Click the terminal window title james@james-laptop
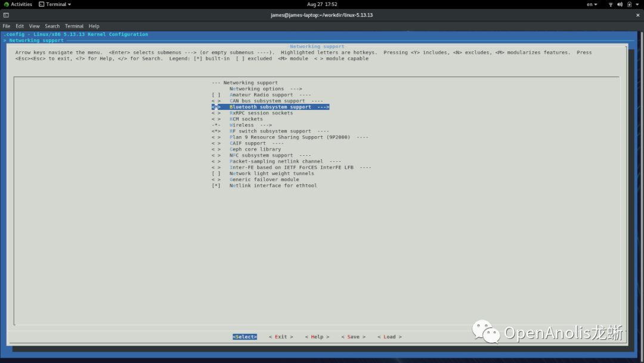The height and width of the screenshot is (363, 644). (x=321, y=15)
